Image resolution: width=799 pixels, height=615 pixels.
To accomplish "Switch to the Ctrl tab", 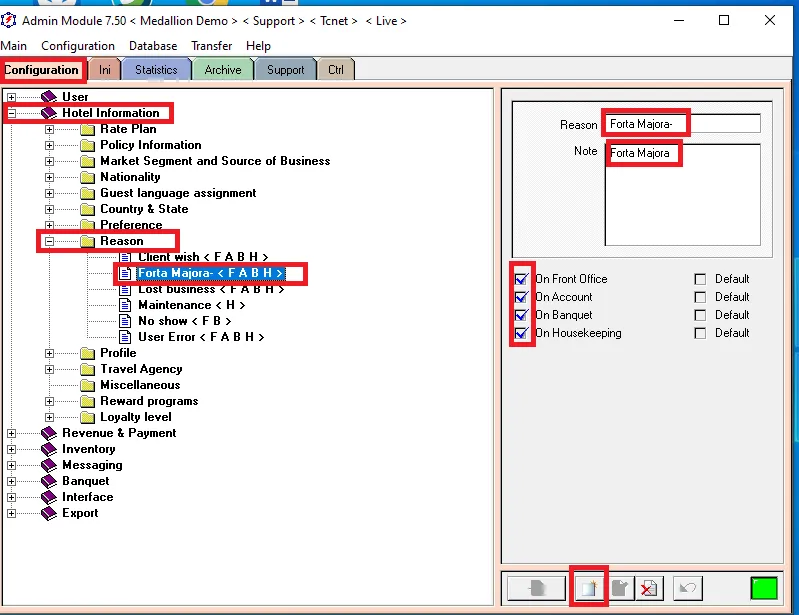I will click(x=336, y=70).
